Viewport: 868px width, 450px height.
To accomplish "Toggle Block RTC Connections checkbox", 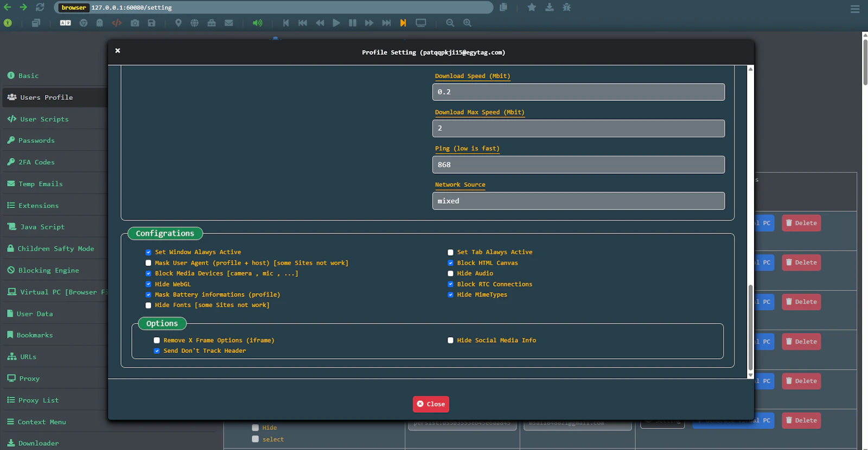I will point(450,284).
